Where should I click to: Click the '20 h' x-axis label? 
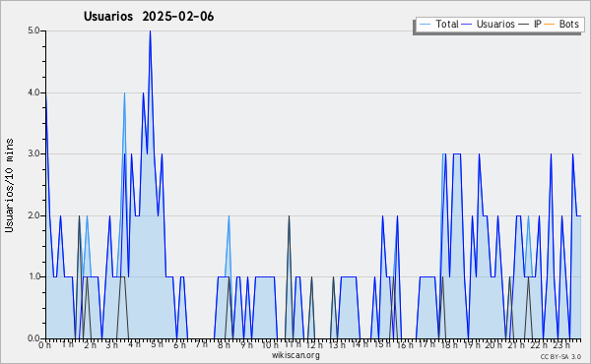[x=493, y=345]
